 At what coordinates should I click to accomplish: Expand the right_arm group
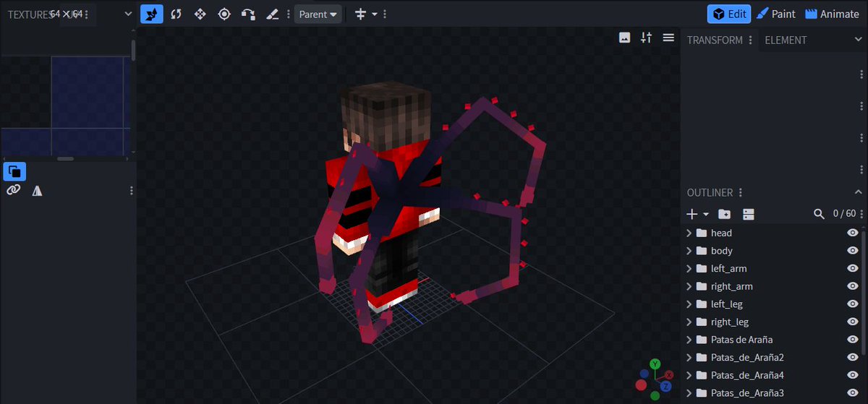pos(689,286)
